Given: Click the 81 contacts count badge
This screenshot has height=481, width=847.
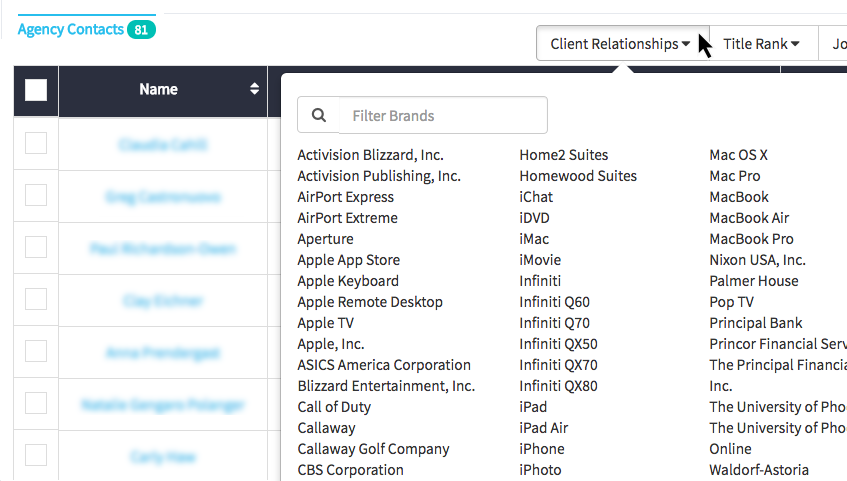Looking at the screenshot, I should click(x=142, y=30).
